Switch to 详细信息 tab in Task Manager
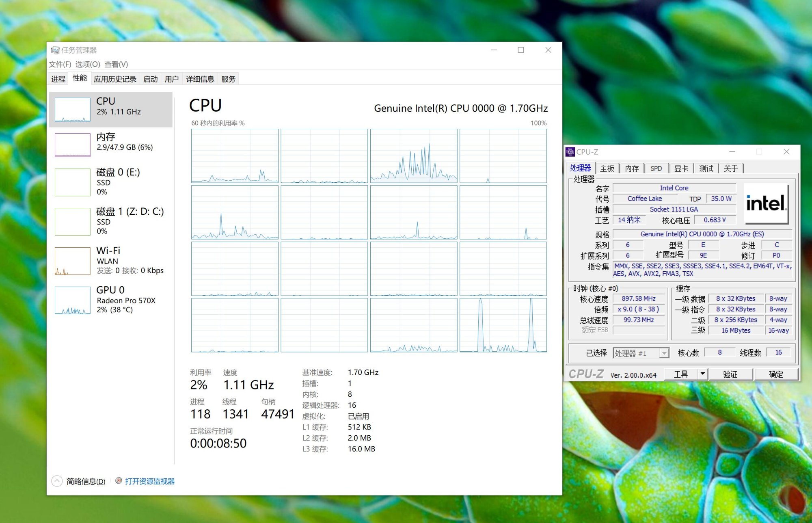812x523 pixels. (200, 79)
